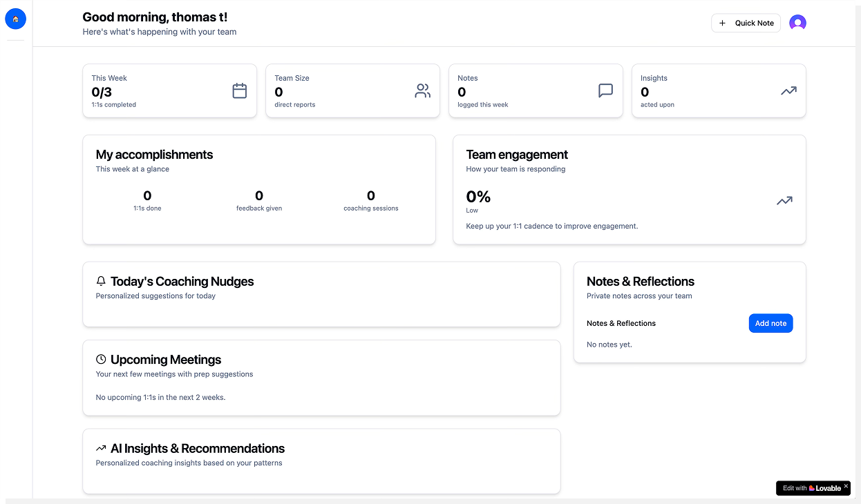Click the 0% engagement value
Screen dimensions: 861x504
pos(478,197)
